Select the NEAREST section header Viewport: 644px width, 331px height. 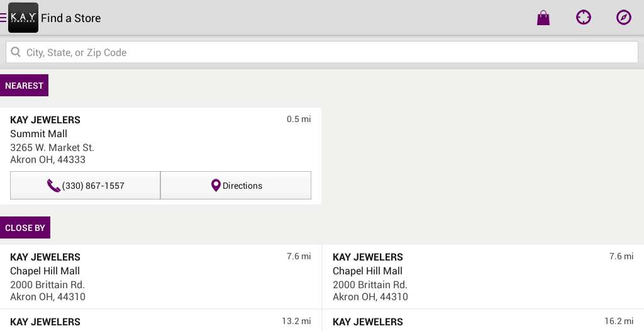pos(25,86)
